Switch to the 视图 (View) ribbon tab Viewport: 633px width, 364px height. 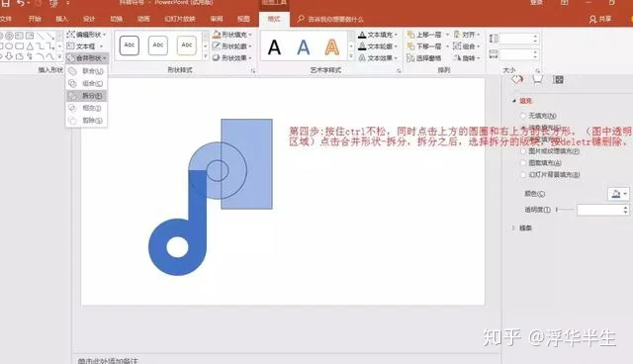(x=243, y=19)
